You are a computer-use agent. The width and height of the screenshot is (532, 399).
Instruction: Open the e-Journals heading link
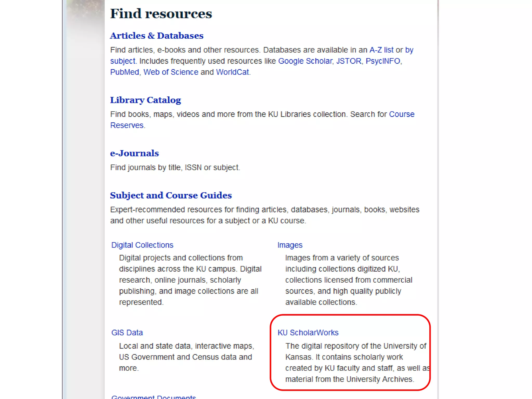[134, 153]
